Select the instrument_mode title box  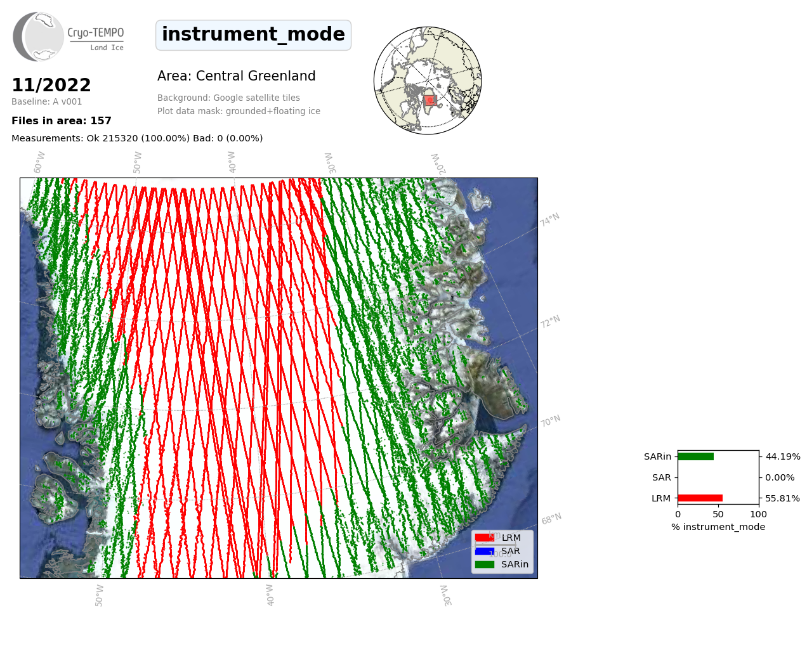coord(253,35)
